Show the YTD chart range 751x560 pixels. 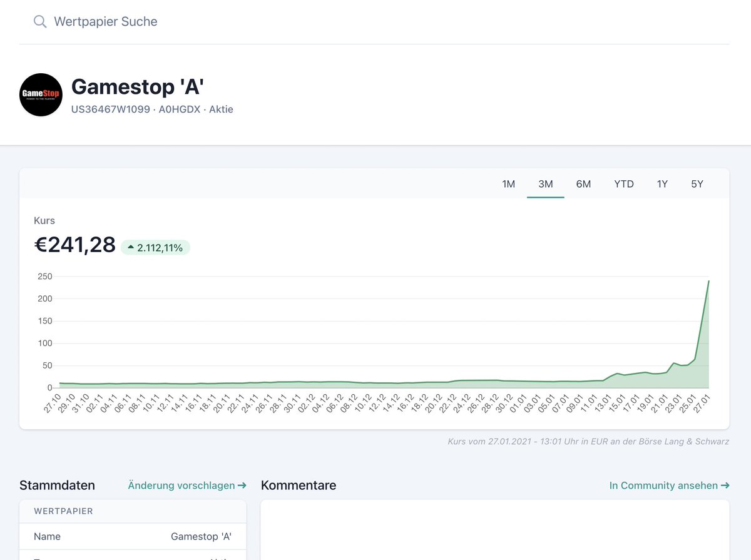624,184
